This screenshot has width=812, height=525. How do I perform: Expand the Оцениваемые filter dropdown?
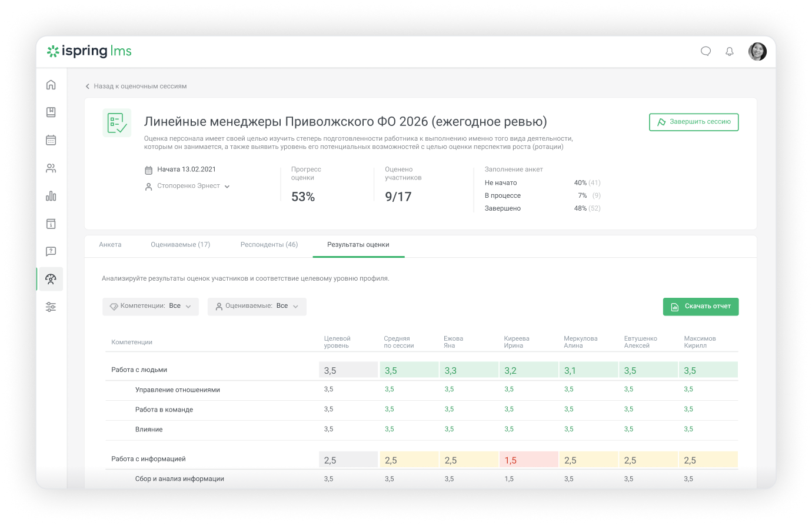pyautogui.click(x=257, y=307)
